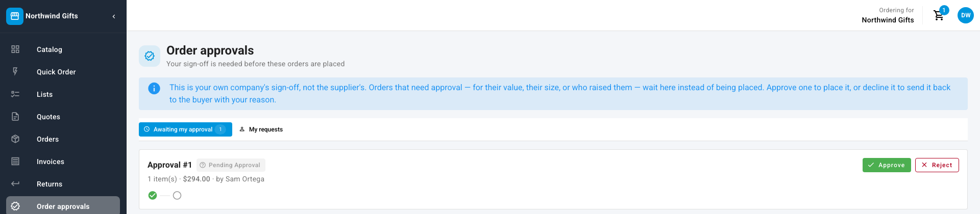Click the Returns arrow icon

coord(15,184)
